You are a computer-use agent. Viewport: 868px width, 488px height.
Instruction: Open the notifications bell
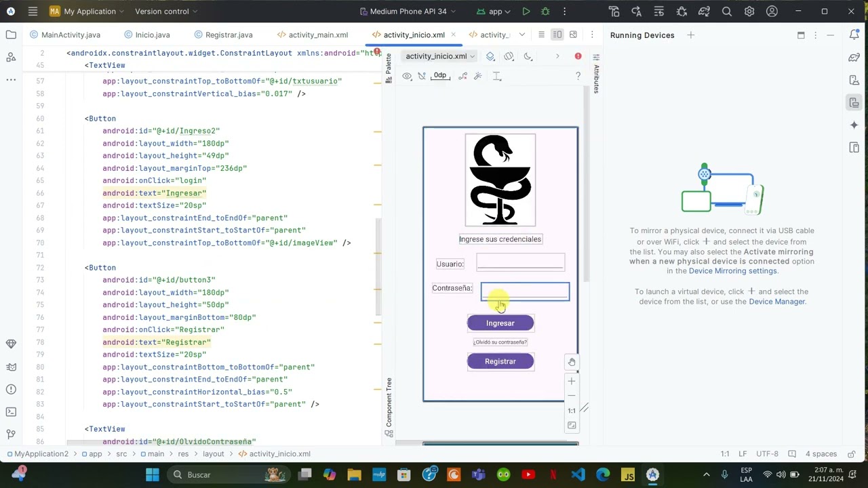click(854, 35)
